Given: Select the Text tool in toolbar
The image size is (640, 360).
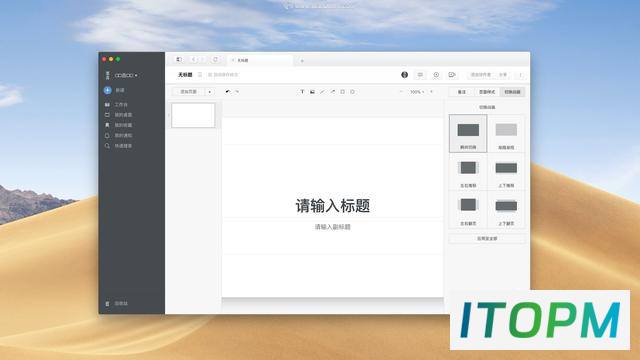Looking at the screenshot, I should point(302,92).
